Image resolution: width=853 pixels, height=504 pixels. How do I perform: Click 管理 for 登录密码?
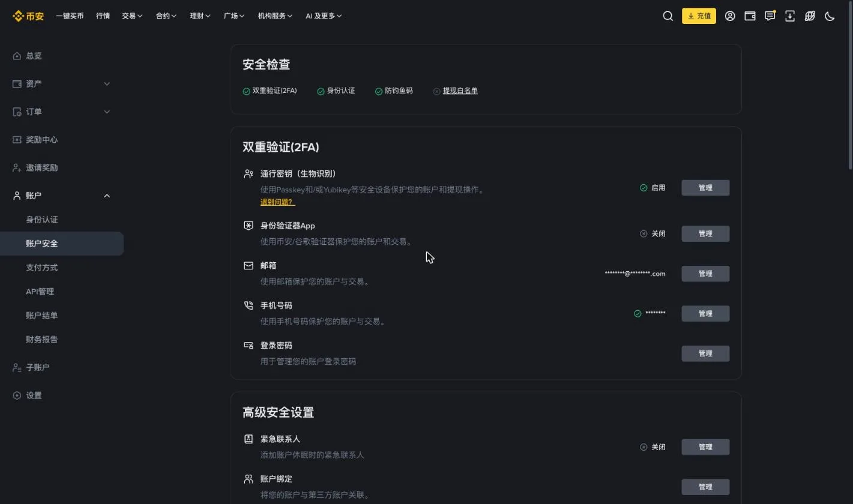[x=705, y=353]
